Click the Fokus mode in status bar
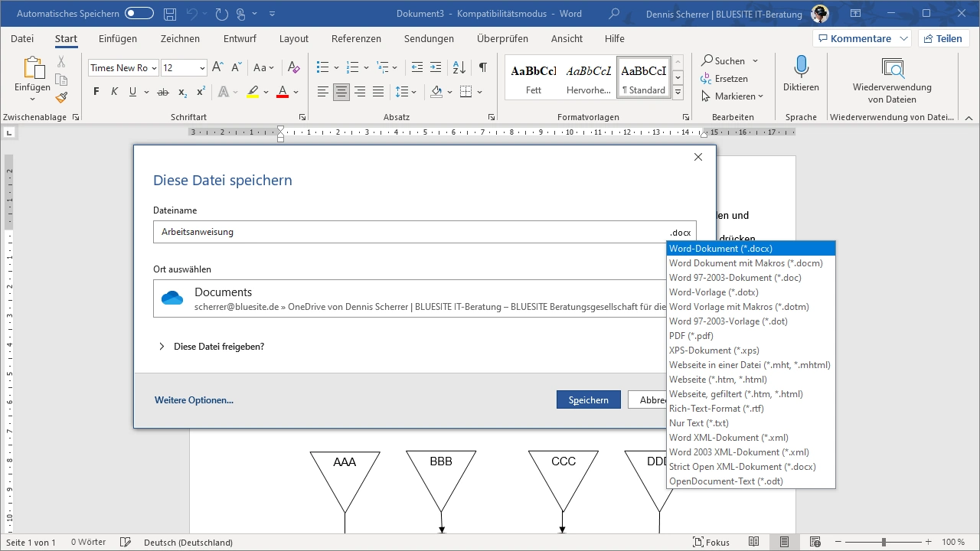Image resolution: width=980 pixels, height=551 pixels. tap(711, 542)
